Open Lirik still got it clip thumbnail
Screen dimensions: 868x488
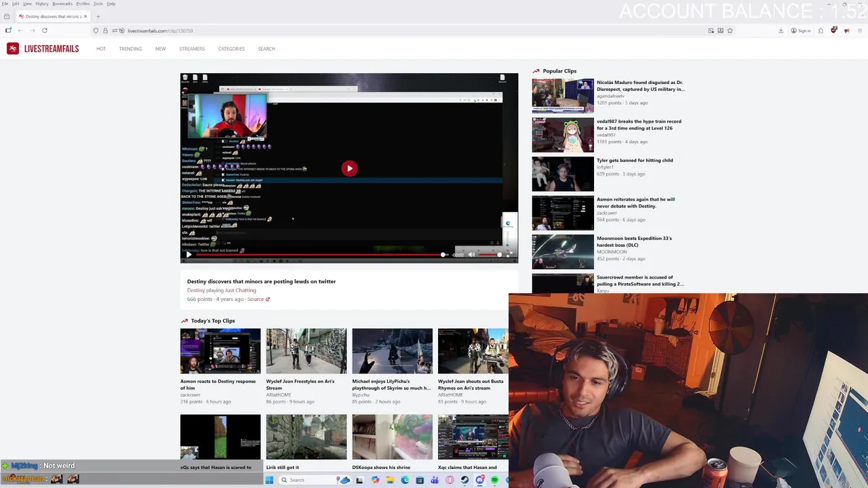[306, 437]
